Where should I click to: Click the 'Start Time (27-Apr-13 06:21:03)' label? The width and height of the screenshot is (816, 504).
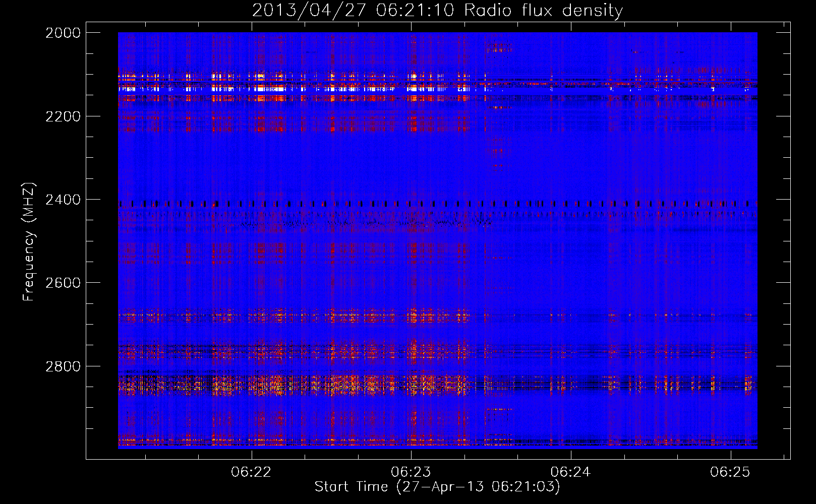click(x=437, y=487)
